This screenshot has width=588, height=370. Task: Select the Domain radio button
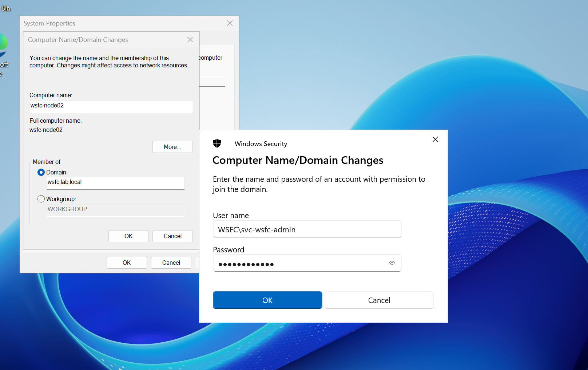[41, 172]
